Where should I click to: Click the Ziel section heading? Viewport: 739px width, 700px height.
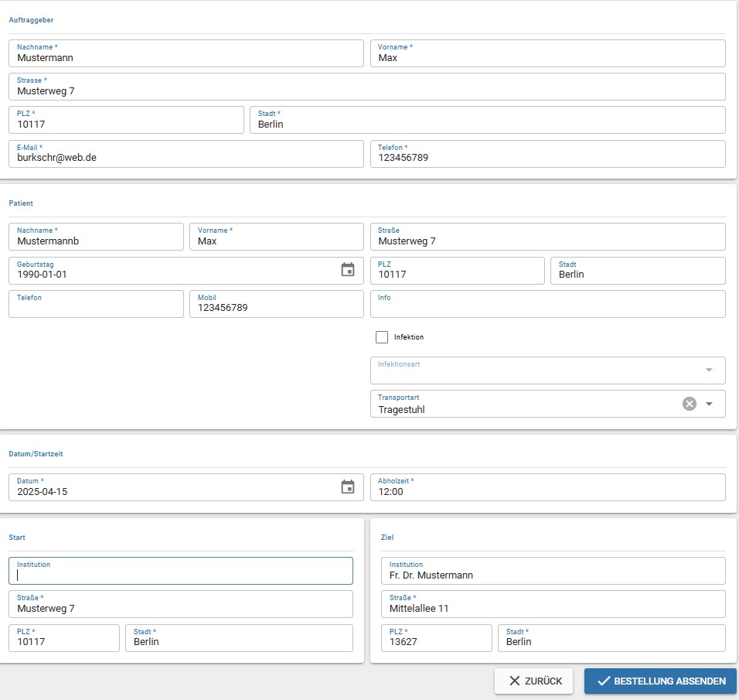click(387, 538)
